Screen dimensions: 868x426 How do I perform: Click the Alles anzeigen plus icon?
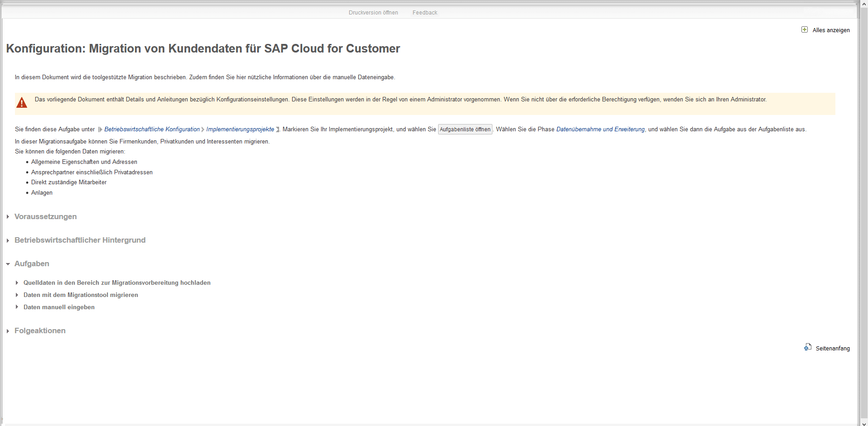[x=805, y=30]
